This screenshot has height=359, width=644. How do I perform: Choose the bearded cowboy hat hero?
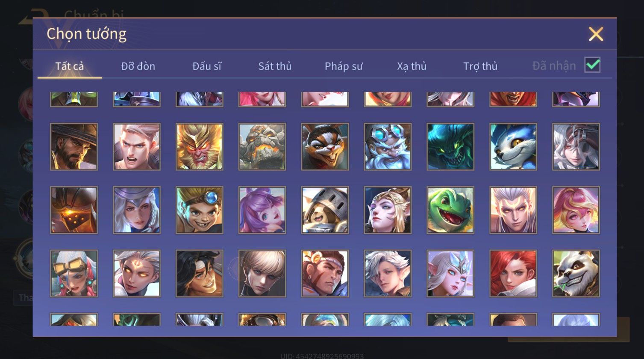click(x=74, y=147)
